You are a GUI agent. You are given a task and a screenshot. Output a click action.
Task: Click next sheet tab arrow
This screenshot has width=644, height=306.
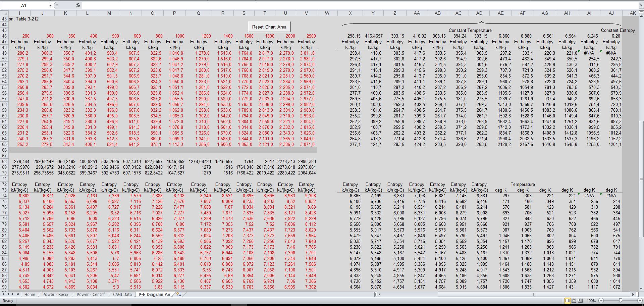13,294
